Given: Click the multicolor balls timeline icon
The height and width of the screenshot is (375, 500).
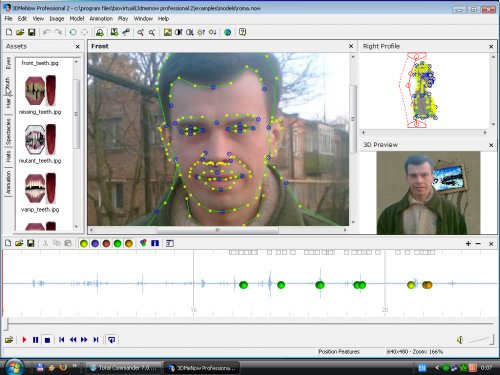Looking at the screenshot, I should pos(143,243).
